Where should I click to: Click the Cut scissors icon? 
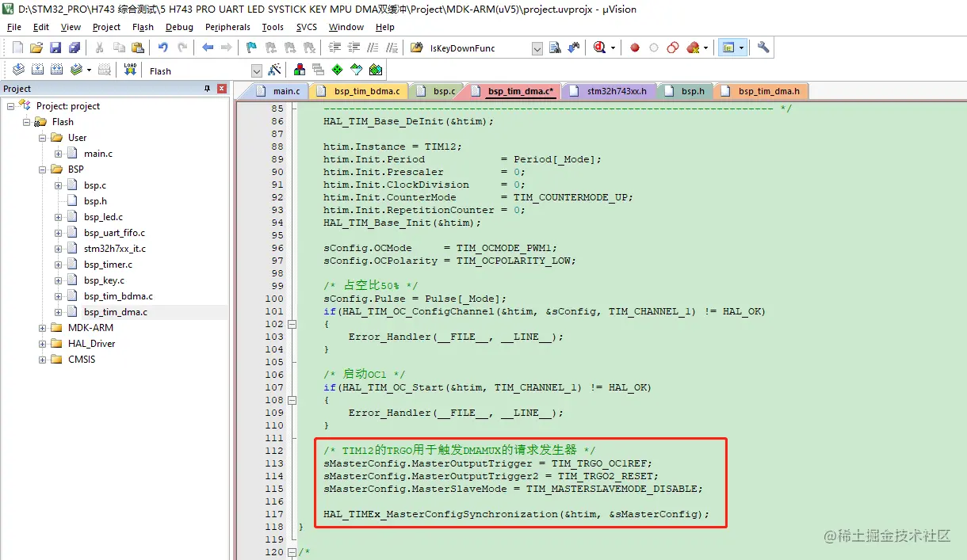tap(100, 48)
